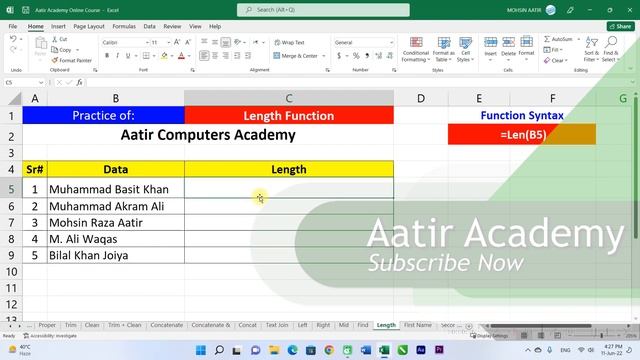Click the Windows Start button
The height and width of the screenshot is (360, 640).
tap(201, 350)
